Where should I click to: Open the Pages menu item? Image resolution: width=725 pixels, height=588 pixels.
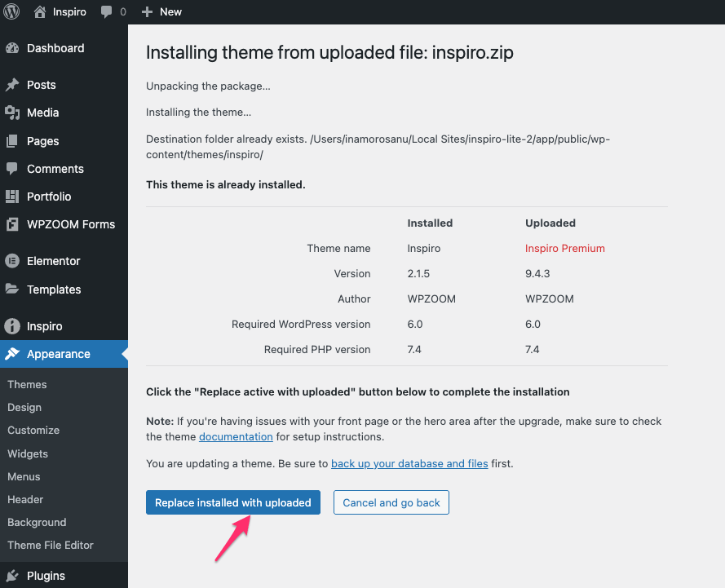pos(42,141)
